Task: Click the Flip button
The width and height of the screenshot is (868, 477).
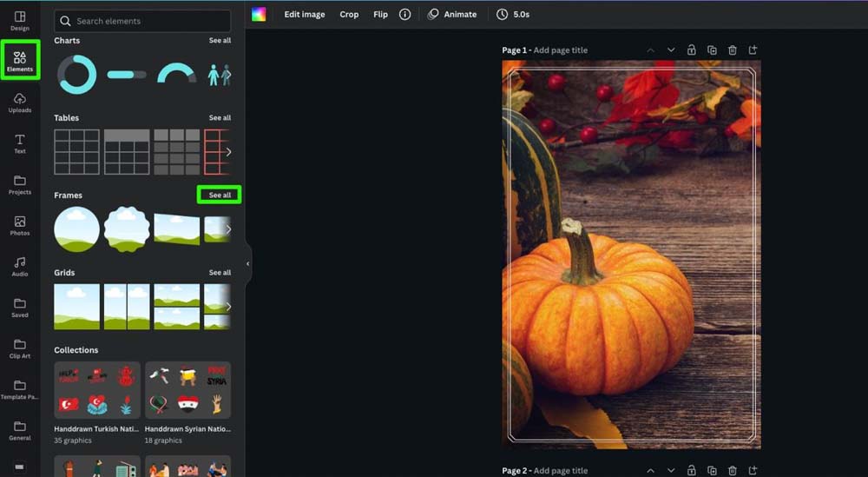Action: point(380,15)
